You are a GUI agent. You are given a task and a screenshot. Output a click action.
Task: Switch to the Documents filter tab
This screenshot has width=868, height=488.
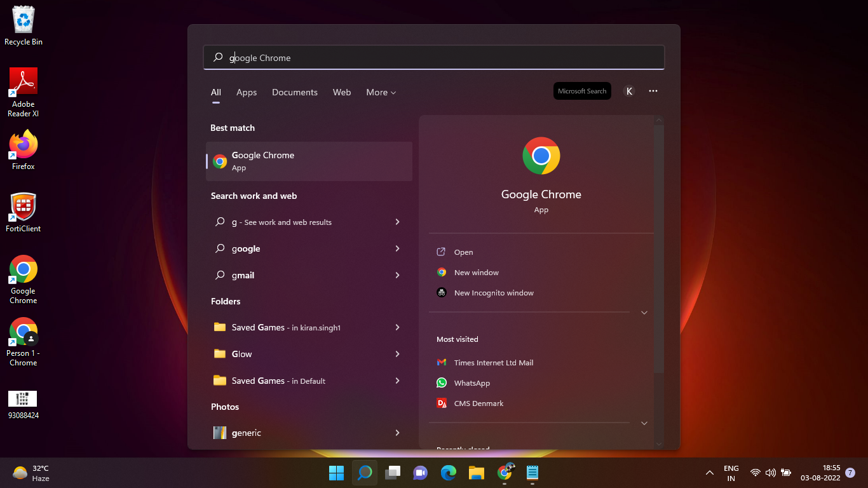pyautogui.click(x=295, y=92)
